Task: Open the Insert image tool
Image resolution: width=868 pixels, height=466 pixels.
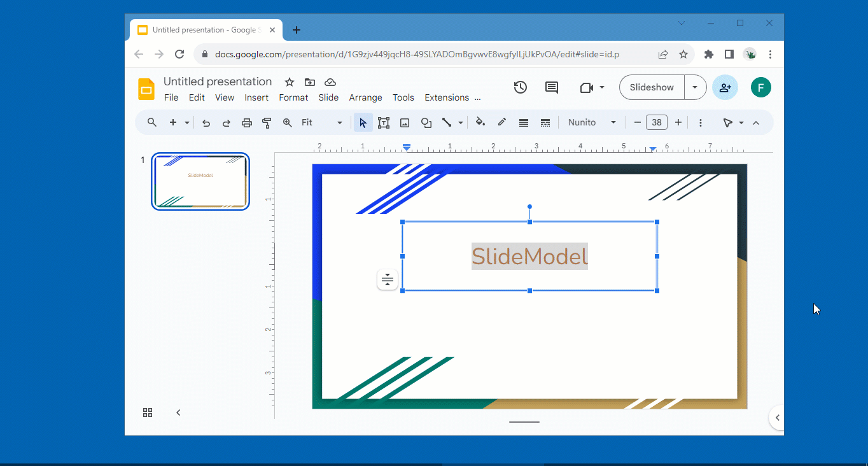Action: (405, 122)
